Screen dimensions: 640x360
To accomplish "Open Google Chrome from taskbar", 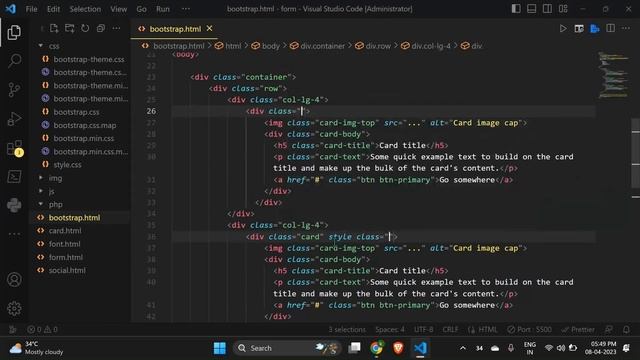I will pos(376,348).
